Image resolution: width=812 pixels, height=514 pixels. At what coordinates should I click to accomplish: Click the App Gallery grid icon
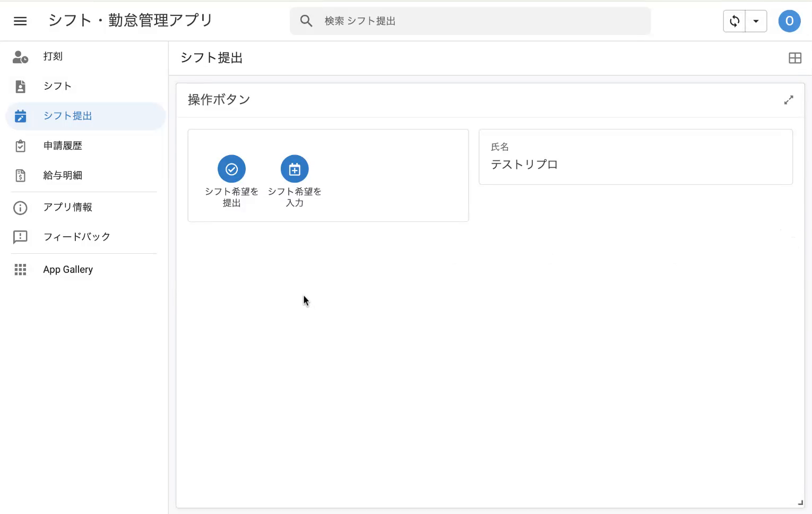point(20,270)
